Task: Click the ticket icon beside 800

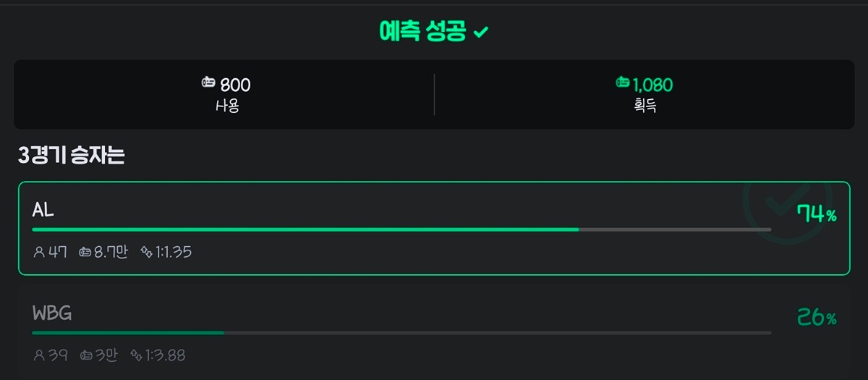Action: (208, 83)
